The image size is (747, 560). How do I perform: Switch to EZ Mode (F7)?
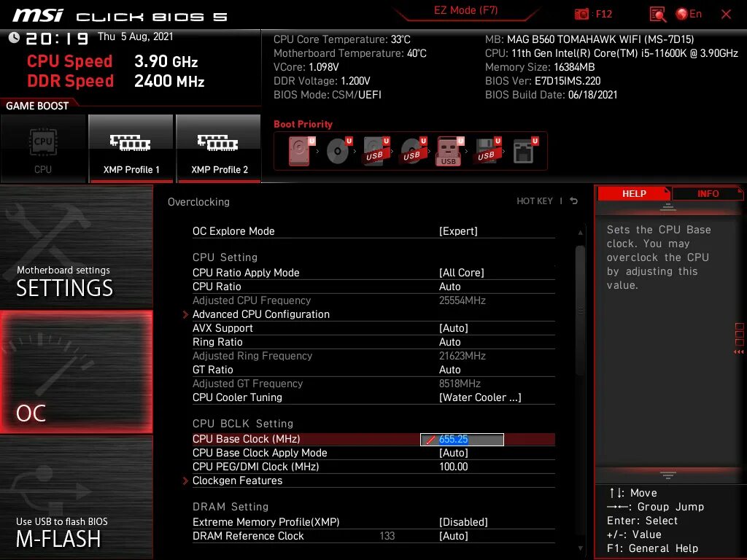(x=465, y=10)
